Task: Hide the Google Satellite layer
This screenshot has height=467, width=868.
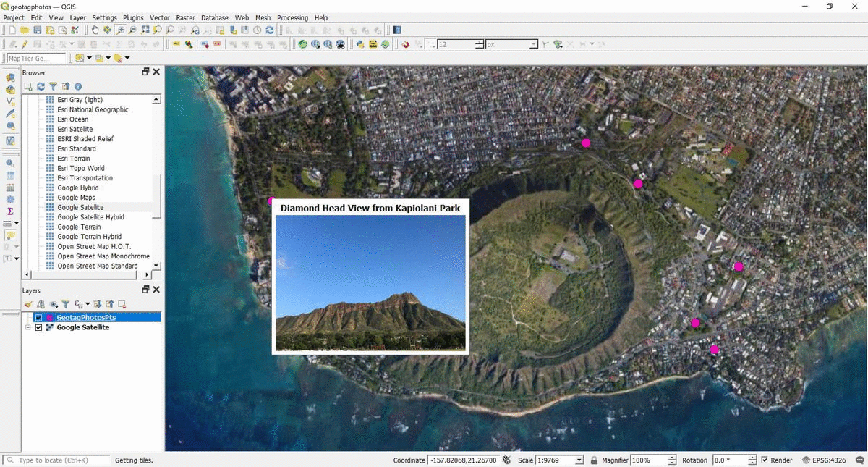Action: (38, 327)
